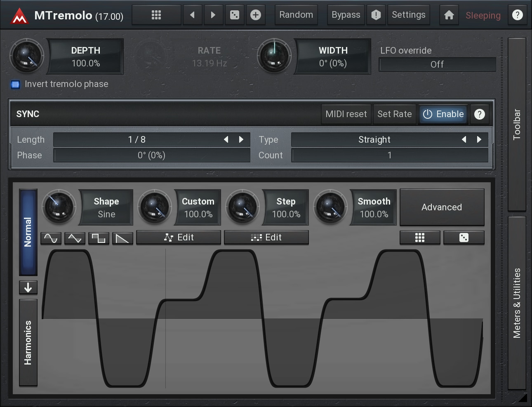Toggle Invert tremolo phase checkbox
The height and width of the screenshot is (407, 532).
16,85
